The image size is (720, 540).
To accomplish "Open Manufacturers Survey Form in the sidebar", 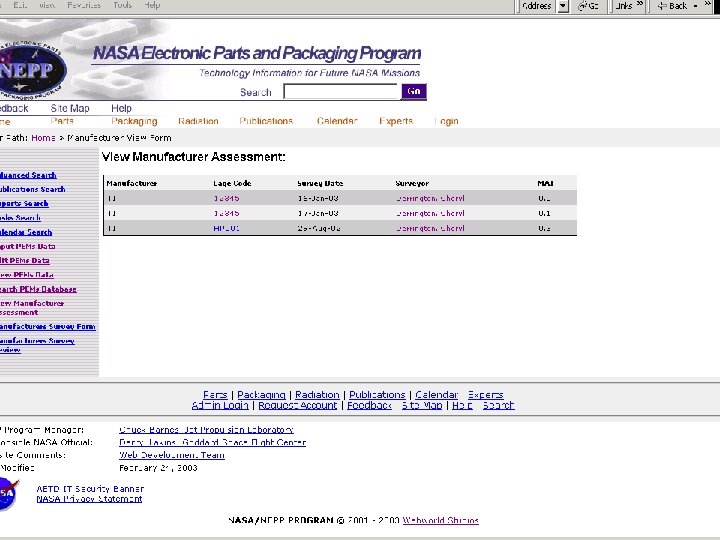I will (48, 326).
